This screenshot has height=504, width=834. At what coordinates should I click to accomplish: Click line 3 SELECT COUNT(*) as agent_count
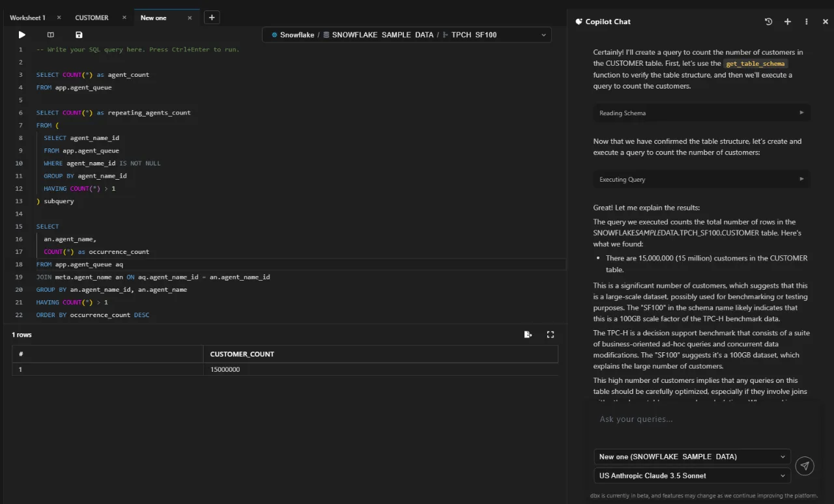click(x=93, y=75)
